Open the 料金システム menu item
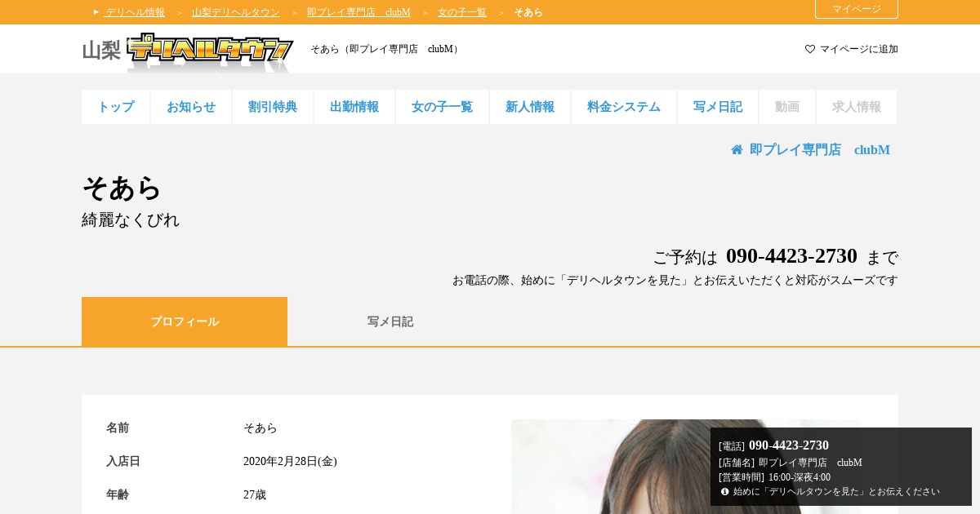This screenshot has width=980, height=514. click(x=624, y=107)
